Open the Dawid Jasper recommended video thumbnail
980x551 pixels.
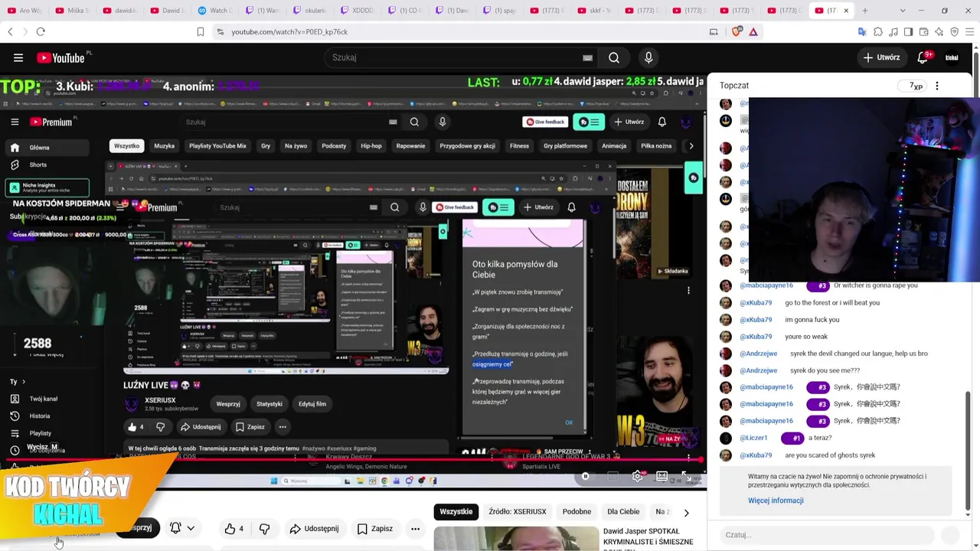[x=516, y=539]
